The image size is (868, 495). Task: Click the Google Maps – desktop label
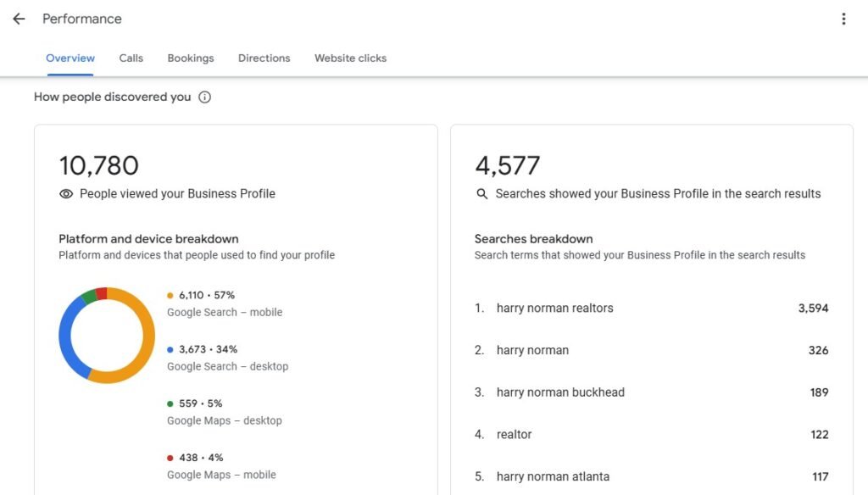(224, 420)
